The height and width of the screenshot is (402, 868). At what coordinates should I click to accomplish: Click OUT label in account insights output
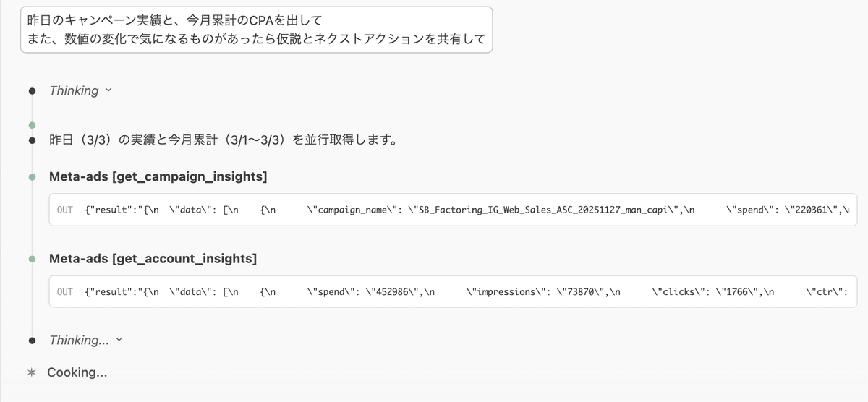click(x=65, y=292)
